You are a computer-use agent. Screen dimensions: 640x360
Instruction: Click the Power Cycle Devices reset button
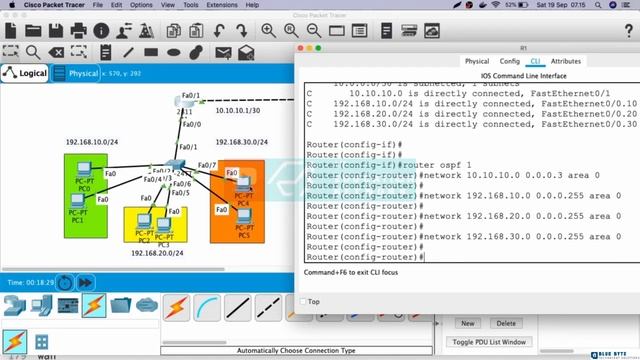tap(65, 283)
